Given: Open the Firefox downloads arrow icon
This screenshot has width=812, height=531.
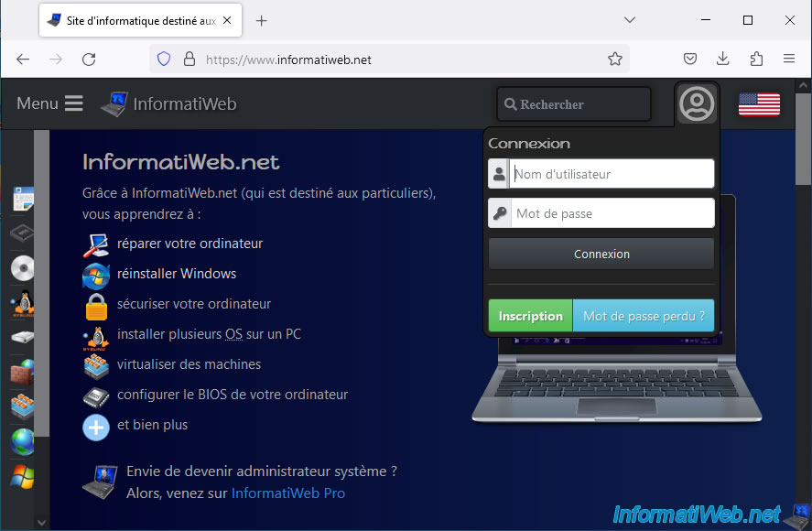Looking at the screenshot, I should point(723,60).
